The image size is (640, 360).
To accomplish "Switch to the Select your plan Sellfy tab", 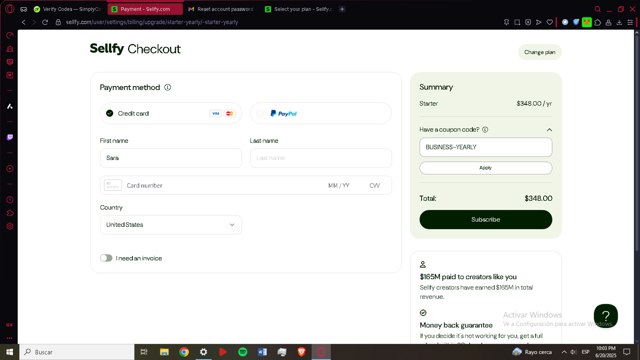I will click(x=299, y=9).
